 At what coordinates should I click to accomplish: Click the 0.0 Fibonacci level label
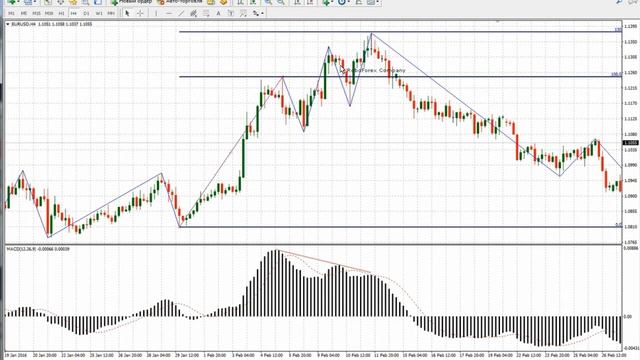point(619,225)
